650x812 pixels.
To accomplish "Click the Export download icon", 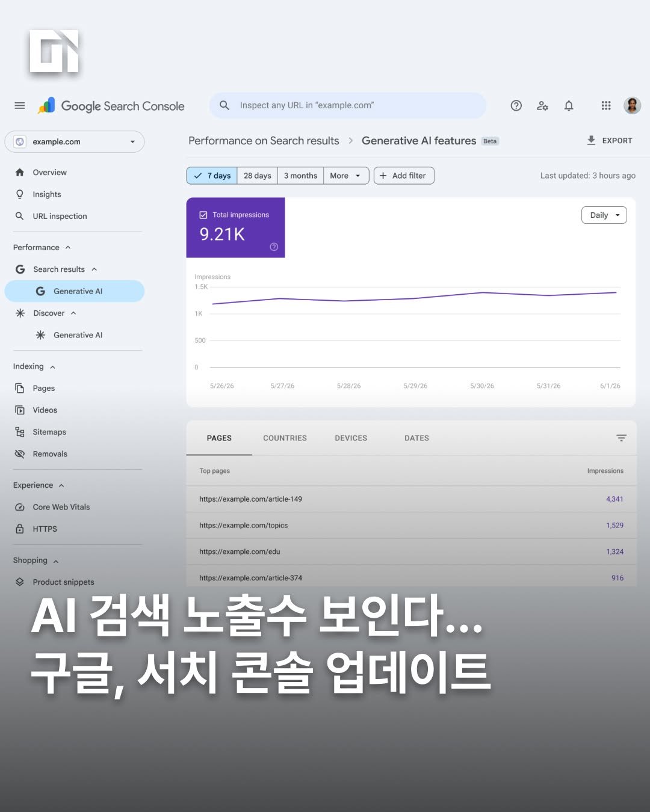I will (591, 140).
